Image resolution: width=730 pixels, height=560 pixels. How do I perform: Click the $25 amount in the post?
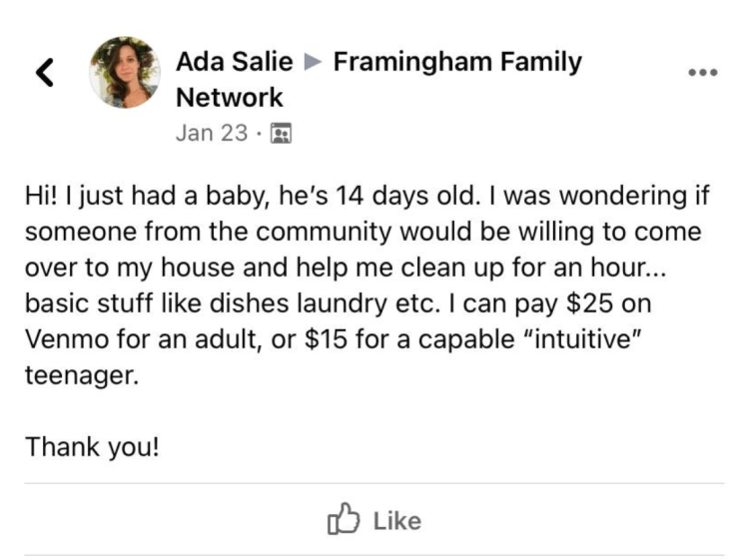click(590, 303)
